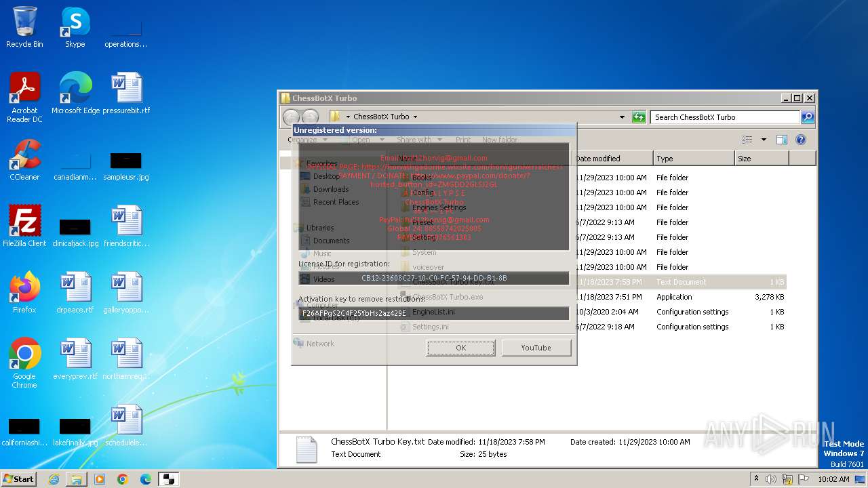Launch Skype from the desktop

(75, 27)
